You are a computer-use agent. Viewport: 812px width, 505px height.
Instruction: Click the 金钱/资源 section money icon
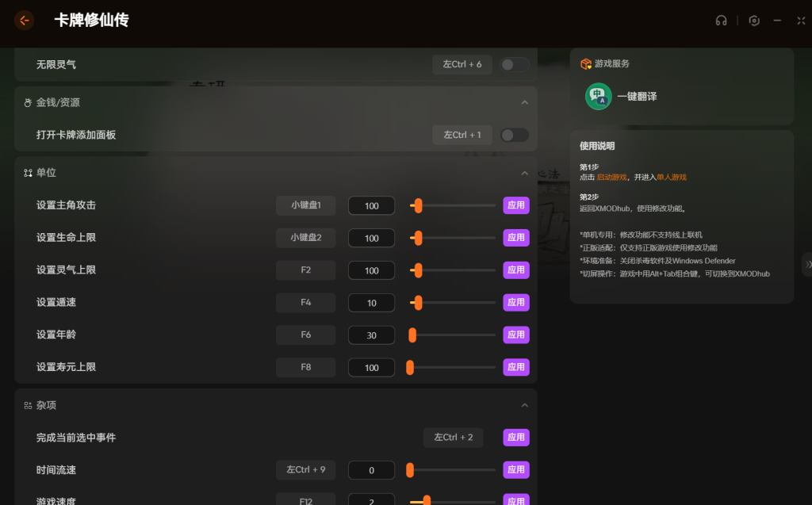[28, 103]
